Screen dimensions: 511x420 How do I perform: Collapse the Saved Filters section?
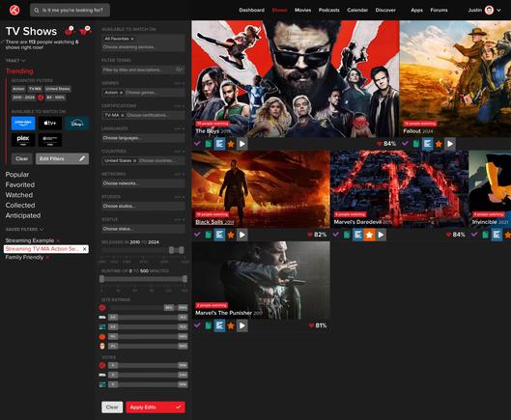coord(42,230)
